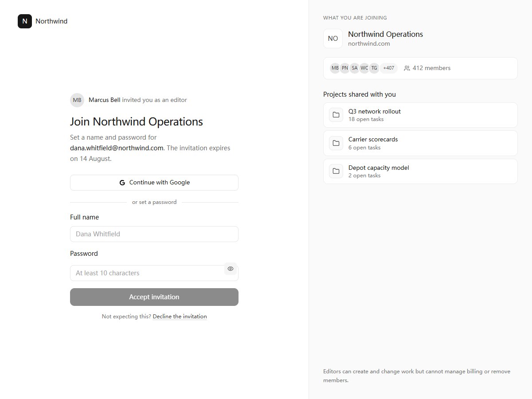Click the Northwind N logo icon
This screenshot has width=532, height=399.
coord(25,21)
